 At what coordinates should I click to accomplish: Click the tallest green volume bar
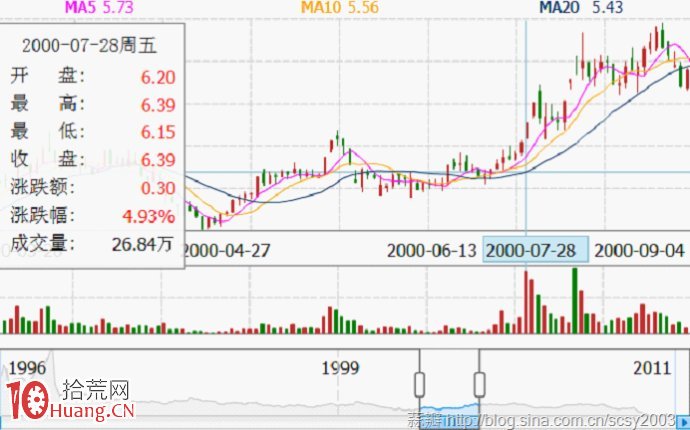click(574, 300)
